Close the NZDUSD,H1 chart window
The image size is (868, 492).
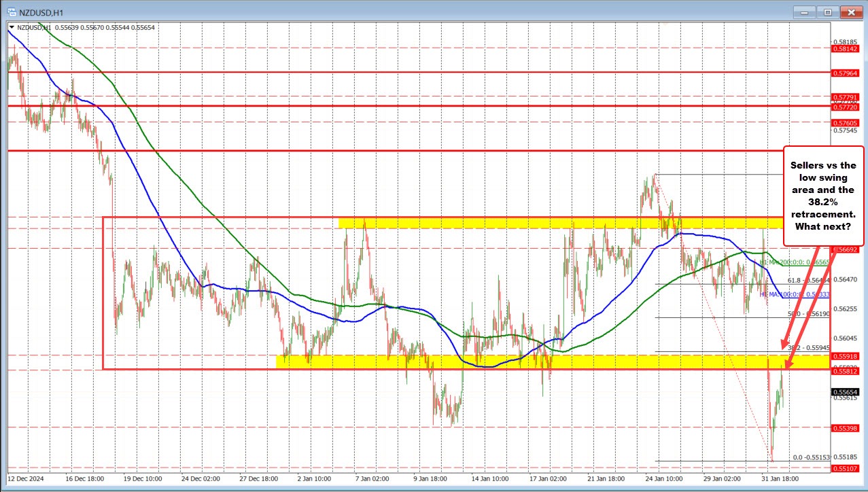[x=850, y=12]
